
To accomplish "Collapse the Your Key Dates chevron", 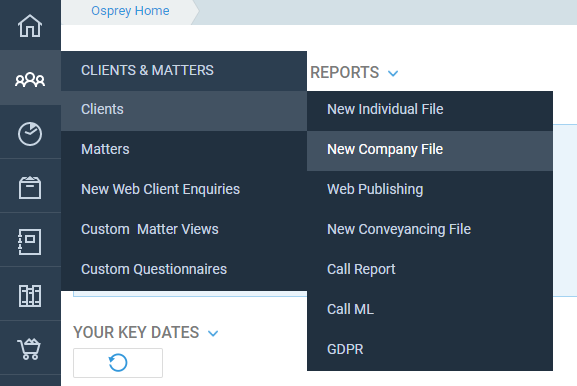I will (213, 333).
